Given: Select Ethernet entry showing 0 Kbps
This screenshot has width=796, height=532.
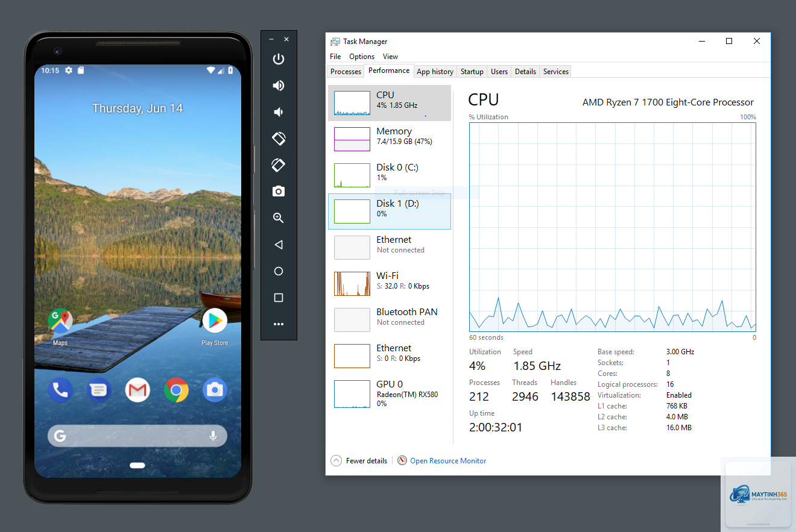Looking at the screenshot, I should (390, 356).
